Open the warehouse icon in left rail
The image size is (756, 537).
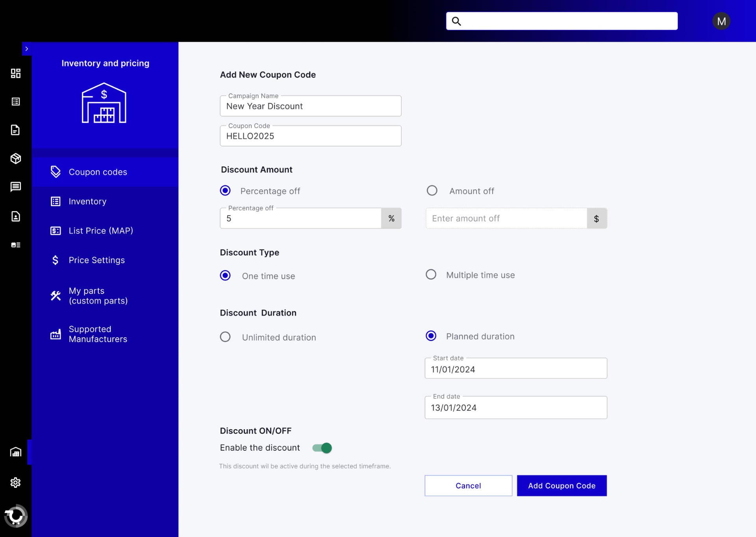coord(16,452)
